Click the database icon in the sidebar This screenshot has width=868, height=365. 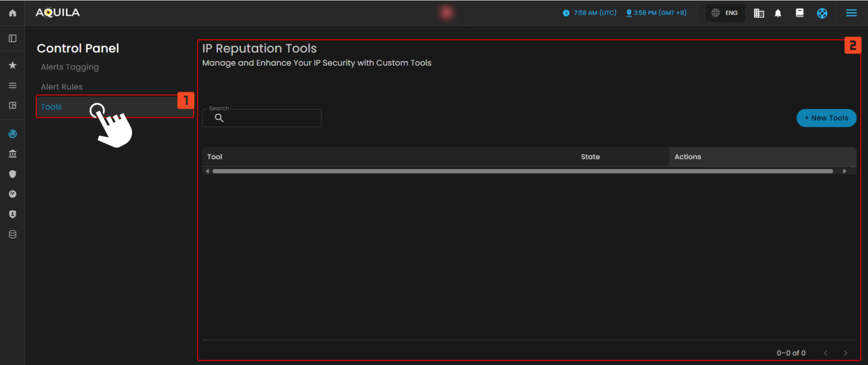[12, 234]
